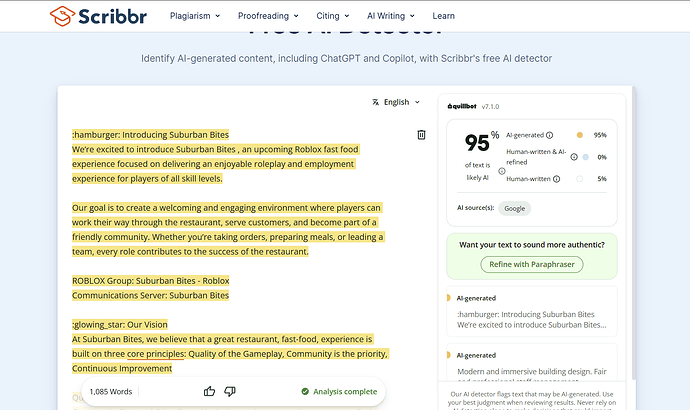The width and height of the screenshot is (690, 410).
Task: Click the '1,085 Words' count
Action: click(x=111, y=392)
